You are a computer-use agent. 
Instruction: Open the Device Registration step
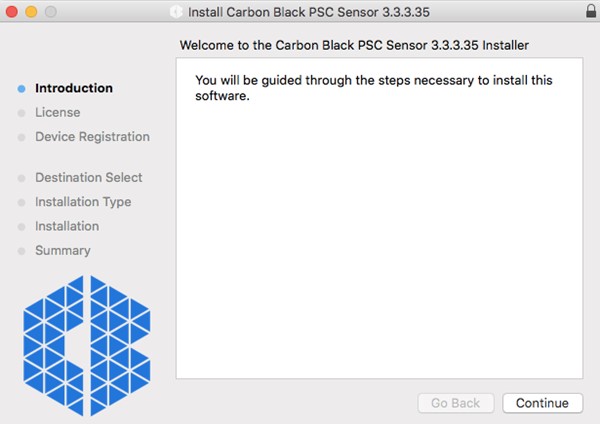tap(92, 136)
